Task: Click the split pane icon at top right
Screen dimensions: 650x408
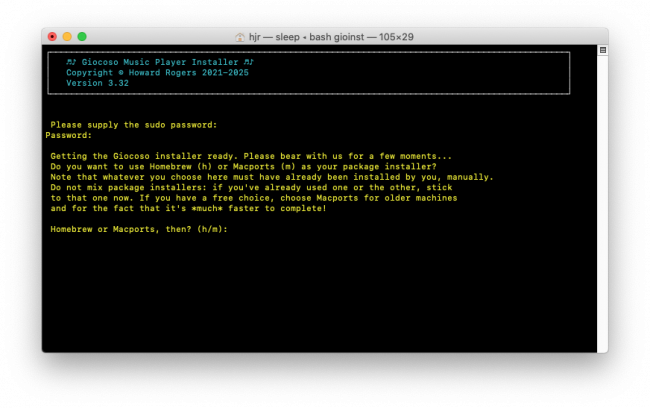Action: pos(603,49)
